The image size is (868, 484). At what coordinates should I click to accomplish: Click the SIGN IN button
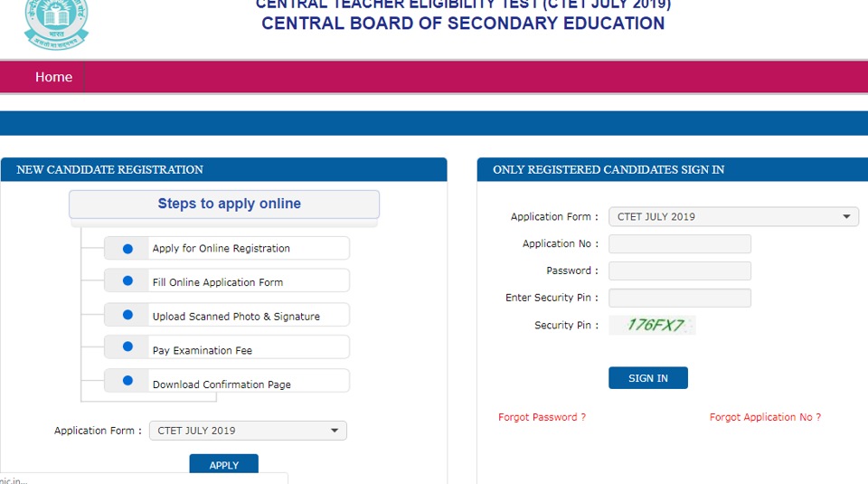(x=648, y=377)
